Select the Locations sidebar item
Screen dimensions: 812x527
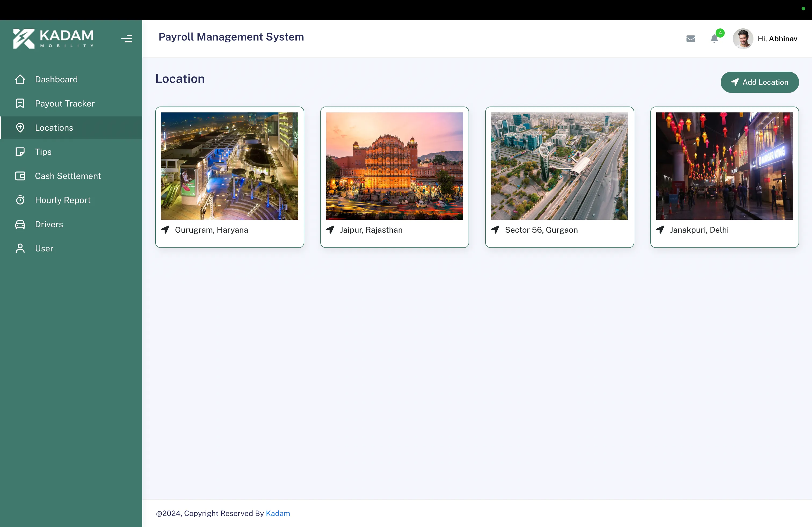pos(54,128)
